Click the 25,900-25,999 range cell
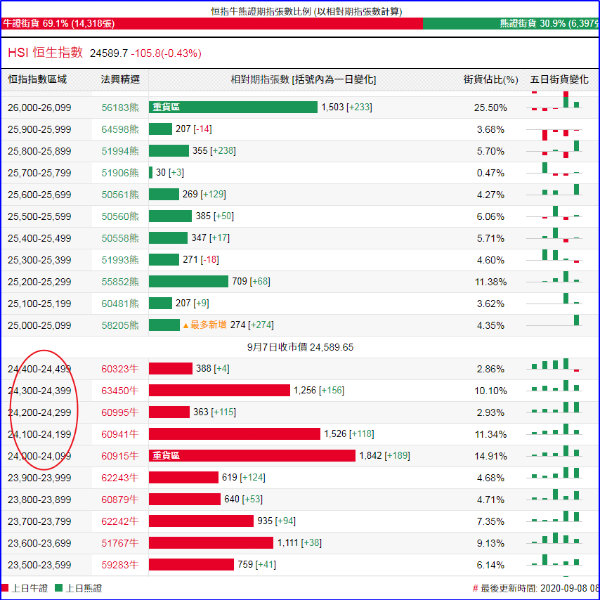Viewport: 600px width, 600px height. click(x=39, y=129)
